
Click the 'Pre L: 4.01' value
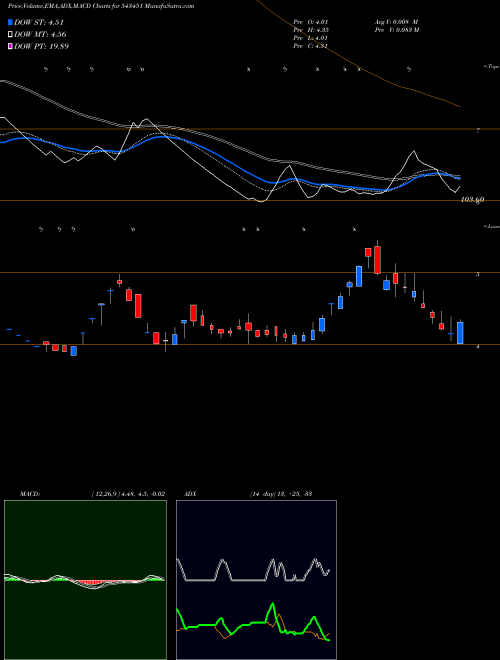click(311, 38)
